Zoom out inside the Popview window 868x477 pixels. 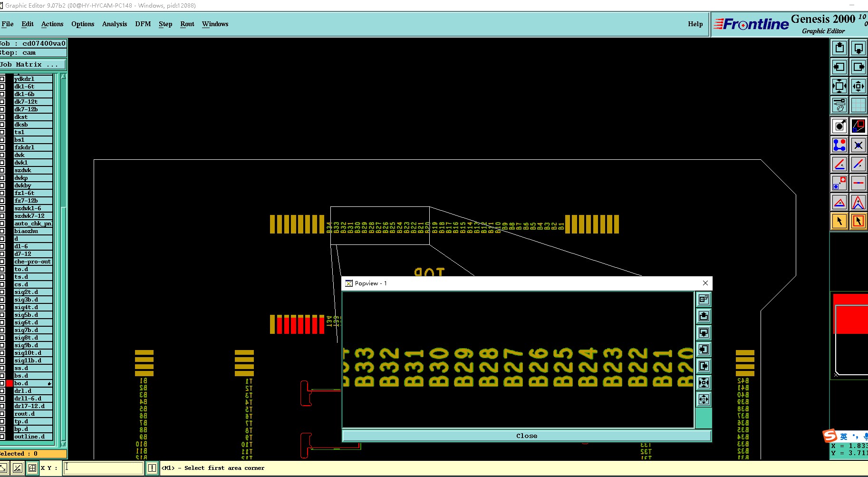(704, 399)
